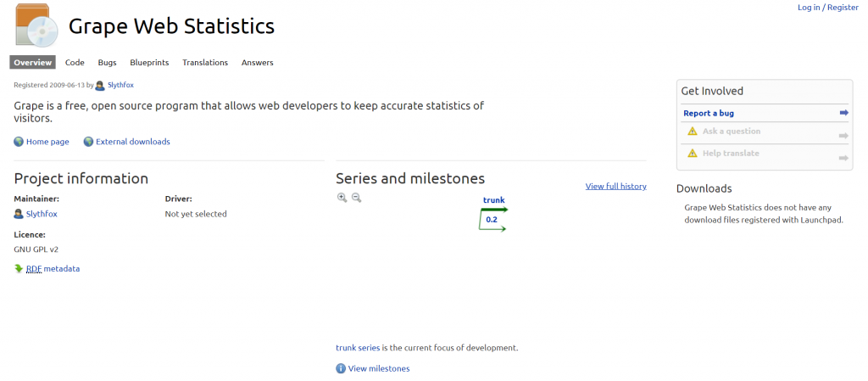Click the Series and milestones heading
Viewport: 868px width, 381px height.
(x=410, y=178)
